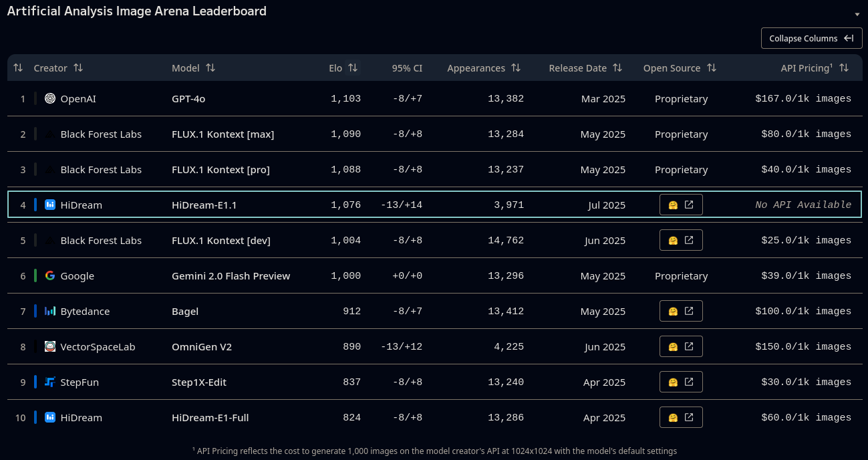Select the GPT-4o model name
The height and width of the screenshot is (460, 868).
tap(188, 99)
